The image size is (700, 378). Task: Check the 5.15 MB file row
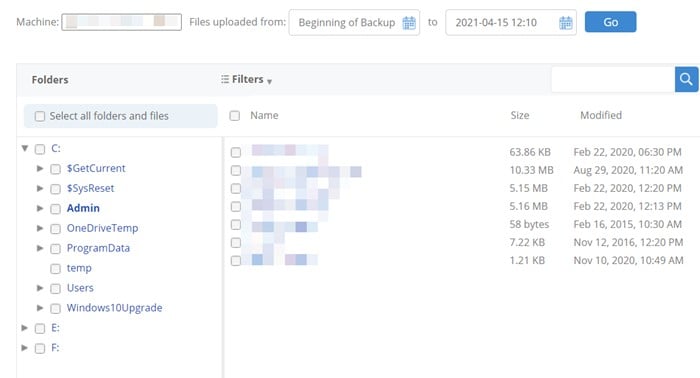tap(236, 189)
